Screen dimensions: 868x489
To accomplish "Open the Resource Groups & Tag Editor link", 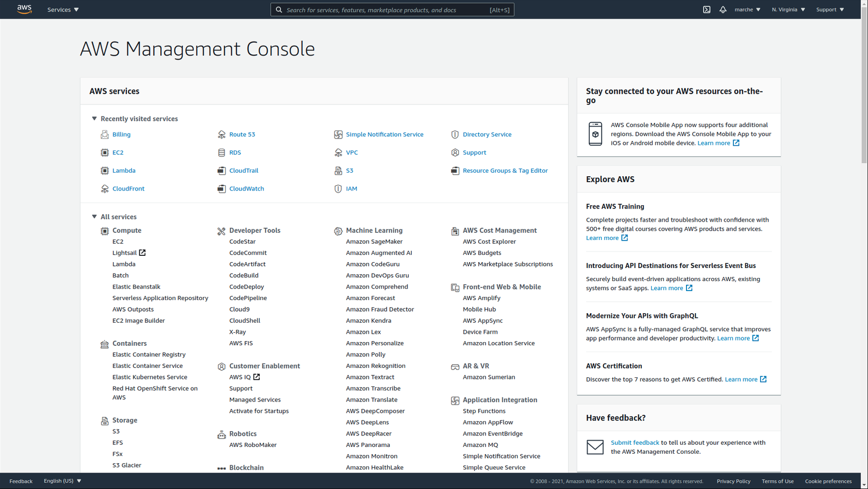I will (505, 171).
